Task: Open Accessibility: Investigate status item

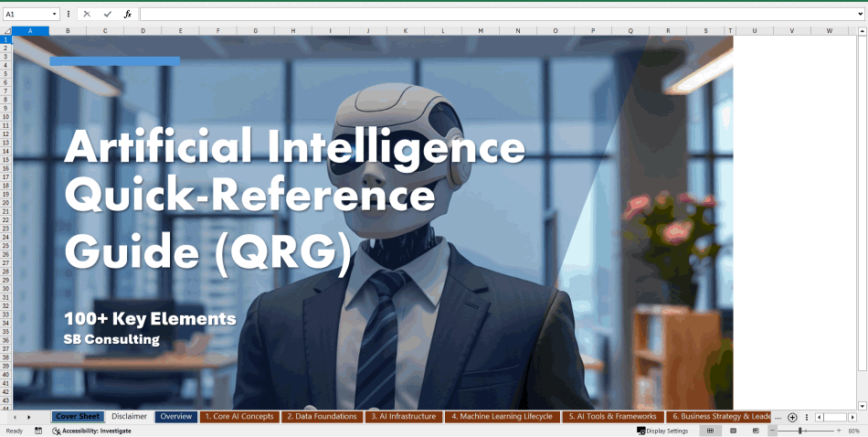Action: click(x=91, y=431)
